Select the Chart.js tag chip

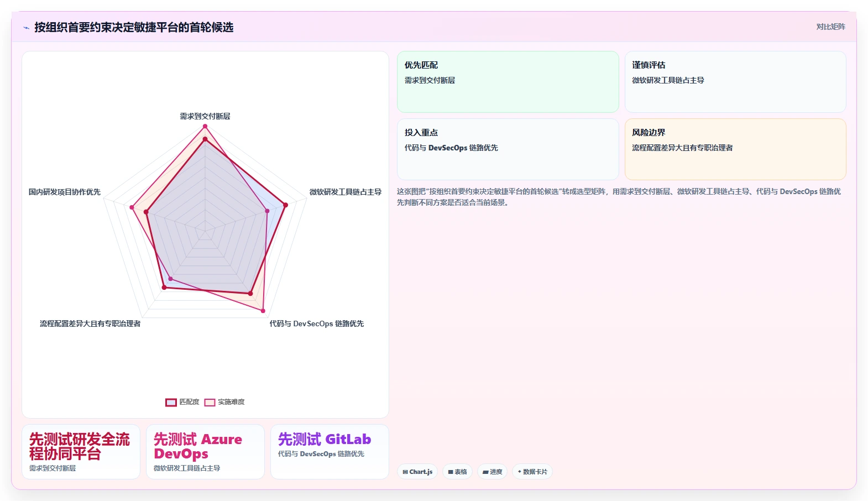(417, 472)
